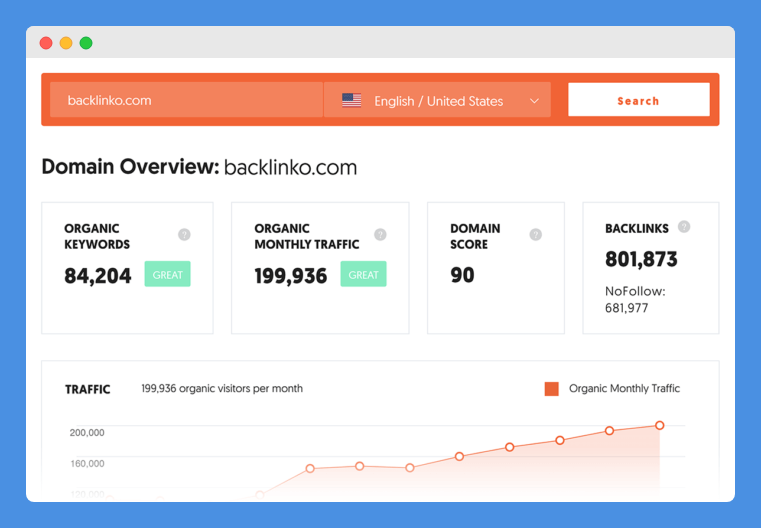This screenshot has height=528, width=761.
Task: Click the last data point on the traffic chart
Action: pyautogui.click(x=660, y=426)
